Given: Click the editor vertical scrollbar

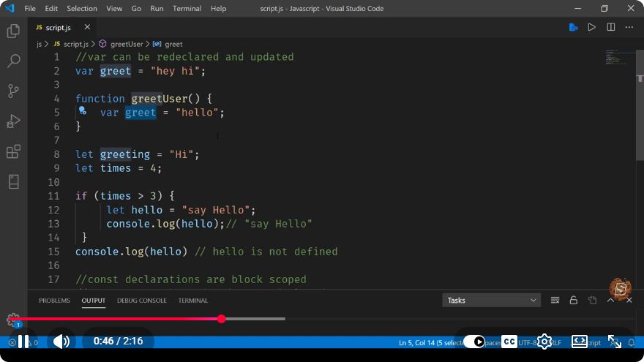Looking at the screenshot, I should (x=640, y=105).
